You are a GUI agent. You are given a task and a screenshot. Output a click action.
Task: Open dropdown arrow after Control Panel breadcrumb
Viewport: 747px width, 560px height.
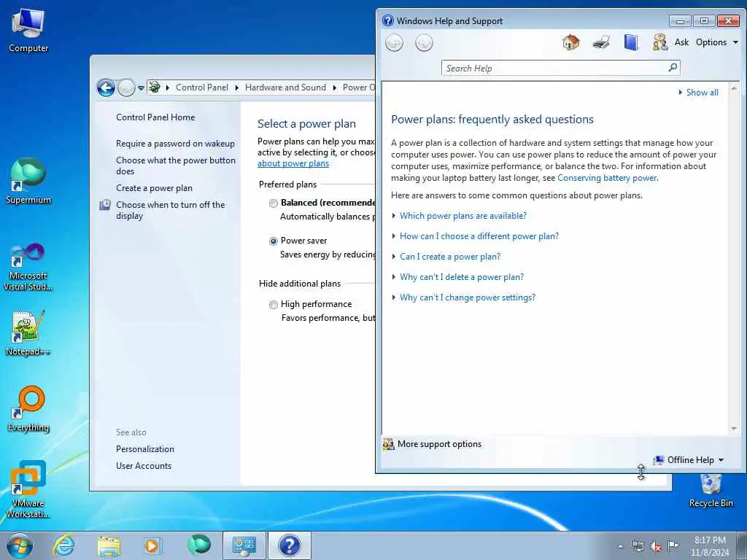tap(237, 87)
